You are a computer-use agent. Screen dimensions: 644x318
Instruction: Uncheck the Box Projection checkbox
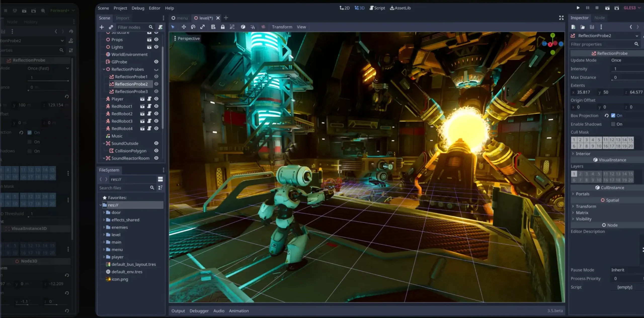pos(613,116)
